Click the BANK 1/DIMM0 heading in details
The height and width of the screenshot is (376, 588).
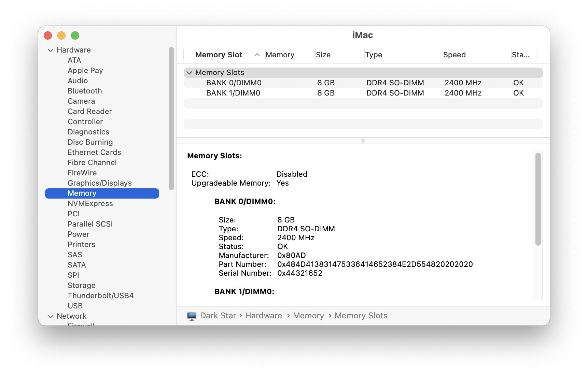pyautogui.click(x=244, y=292)
